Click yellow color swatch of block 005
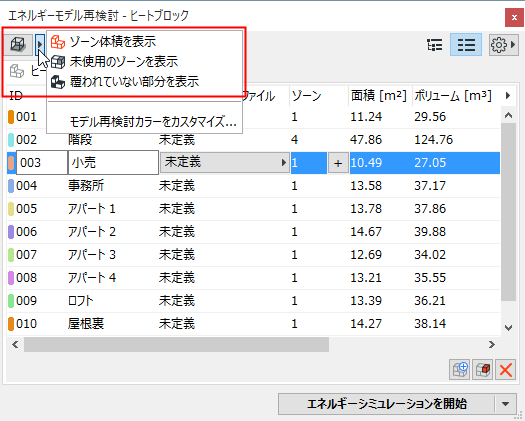Viewport: 525px width, 421px height. [x=11, y=209]
